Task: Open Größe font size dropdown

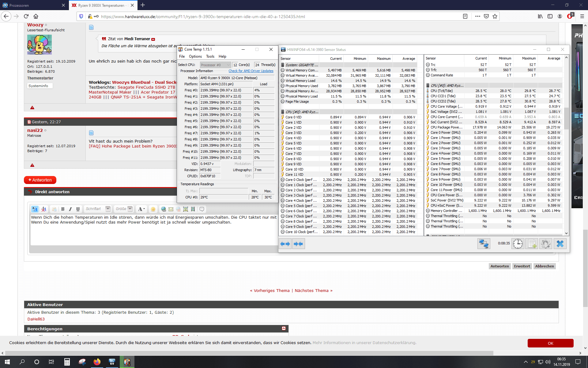Action: [x=123, y=209]
